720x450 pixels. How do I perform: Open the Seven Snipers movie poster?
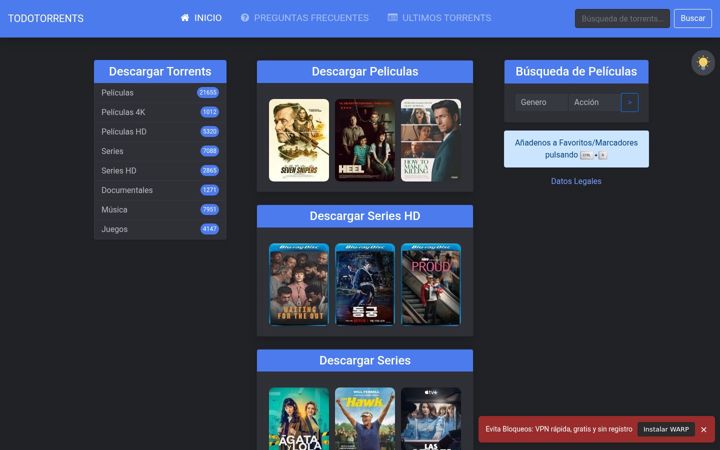[x=299, y=140]
